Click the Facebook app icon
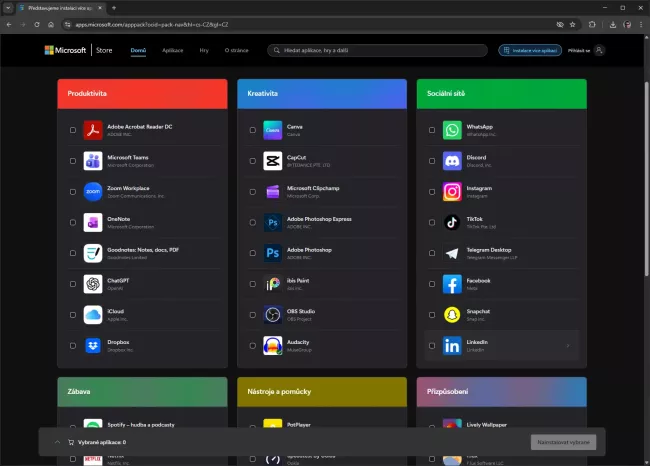 [x=452, y=284]
